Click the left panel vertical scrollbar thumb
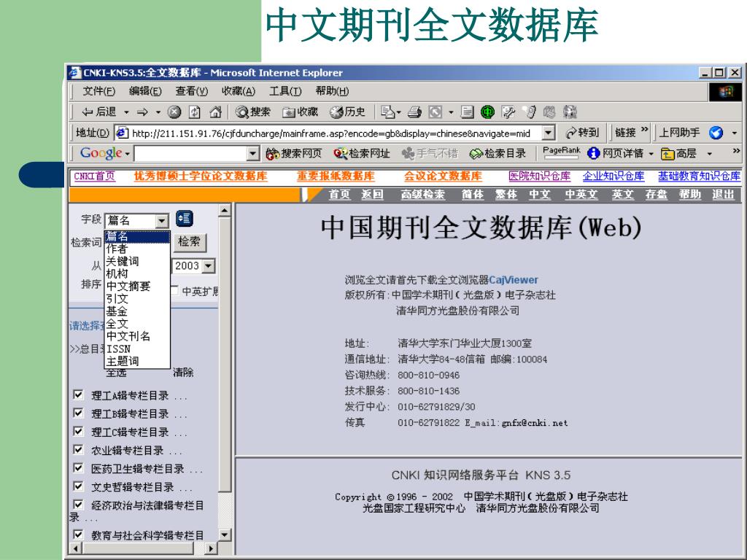747x560 pixels. coord(225,354)
